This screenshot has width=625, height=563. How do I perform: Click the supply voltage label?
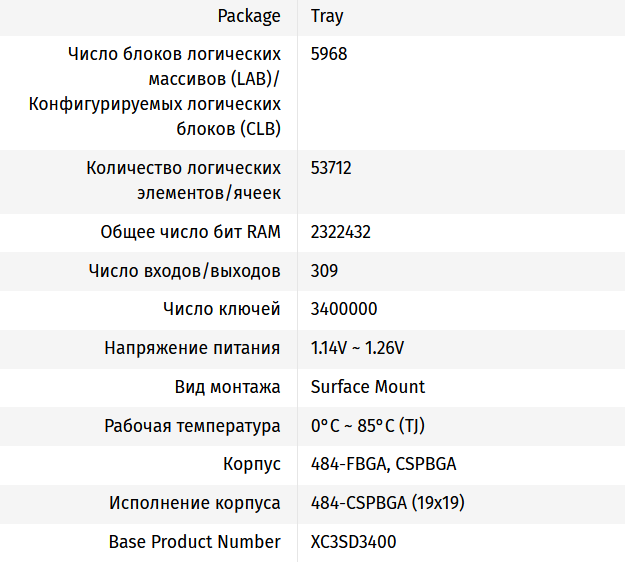pyautogui.click(x=192, y=348)
